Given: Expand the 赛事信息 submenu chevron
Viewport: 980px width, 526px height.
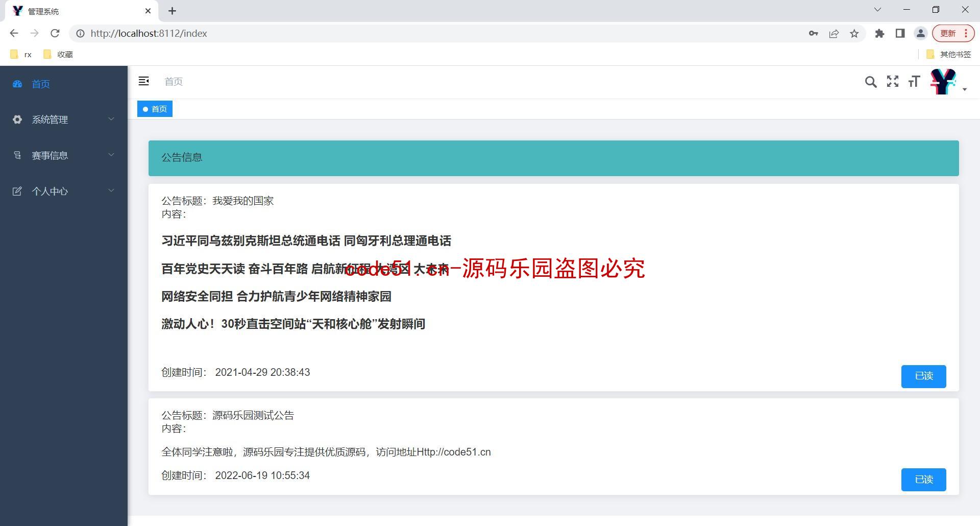Looking at the screenshot, I should pyautogui.click(x=111, y=155).
